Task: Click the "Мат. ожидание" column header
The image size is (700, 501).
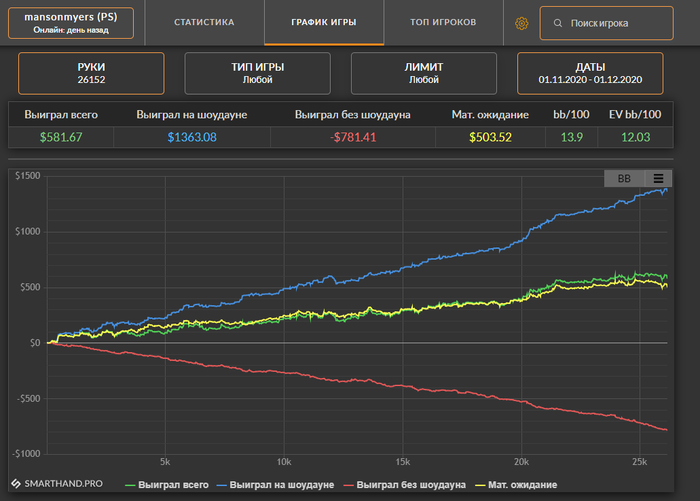Action: click(490, 115)
